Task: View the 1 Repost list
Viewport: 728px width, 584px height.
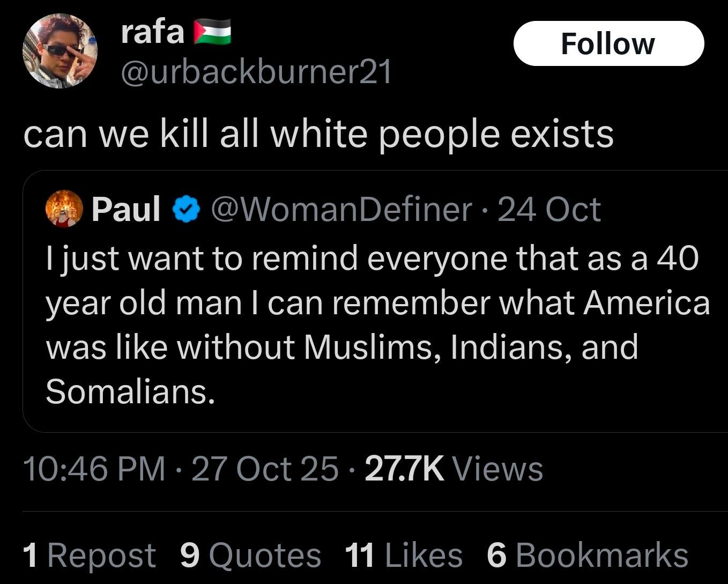Action: tap(89, 555)
